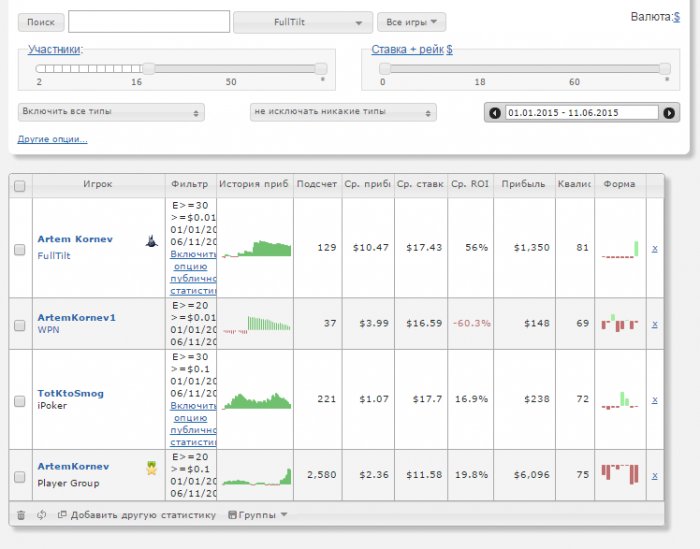Go to next date range arrow
Screen dimensions: 700x549
[669, 113]
